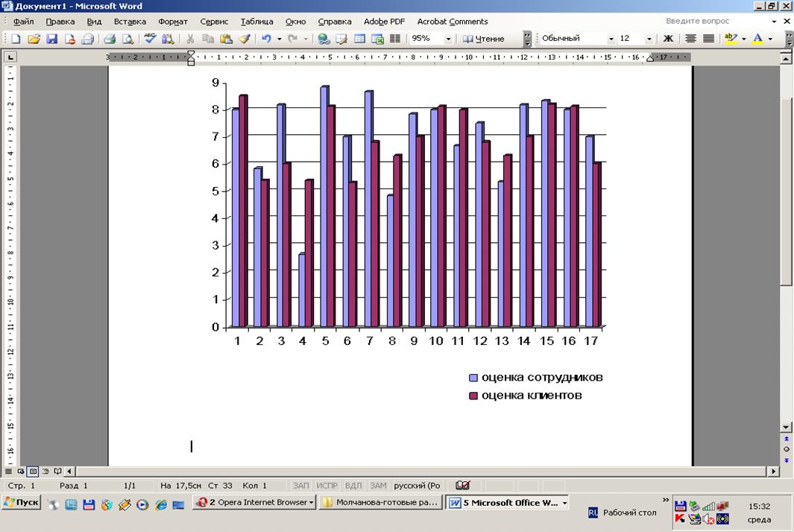The width and height of the screenshot is (794, 532).
Task: Expand the Обычный style dropdown
Action: [611, 39]
